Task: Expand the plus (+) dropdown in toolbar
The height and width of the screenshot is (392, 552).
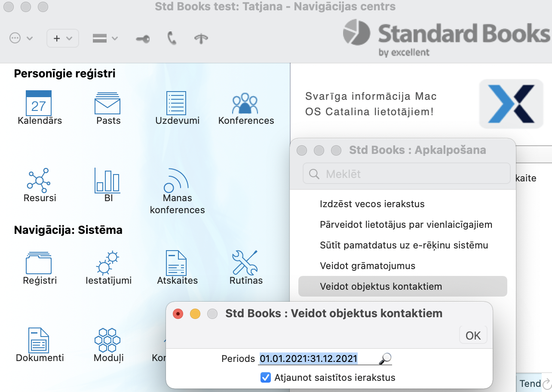Action: pos(62,38)
